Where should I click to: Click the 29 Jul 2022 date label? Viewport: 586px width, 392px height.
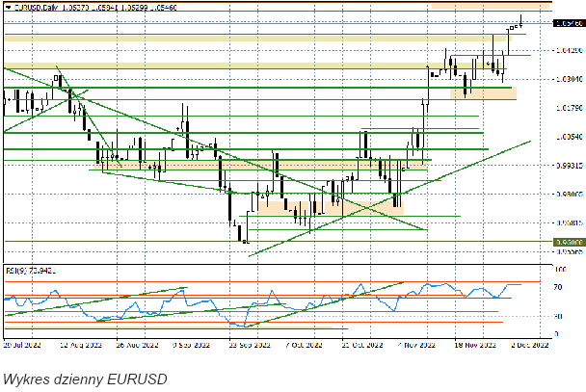point(20,342)
